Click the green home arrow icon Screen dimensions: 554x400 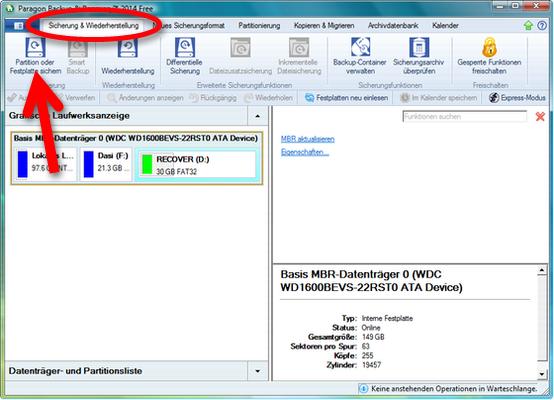pos(528,25)
